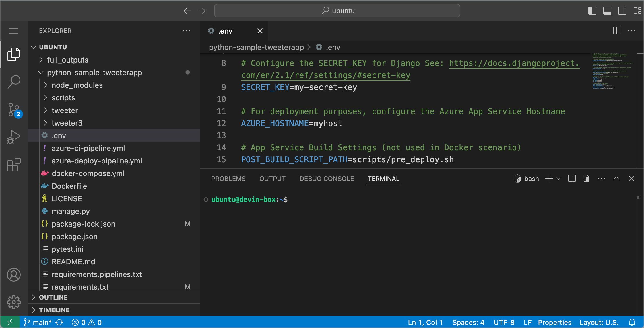This screenshot has width=644, height=328.
Task: Open Source Control view with 2 badge
Action: pos(13,110)
